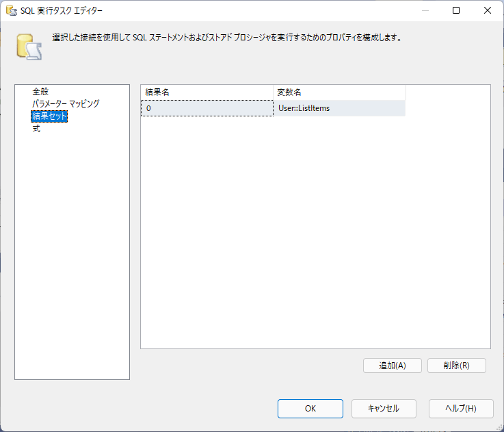Viewport: 504px width, 432px height.
Task: Open the 式 page in the left list
Action: coord(36,129)
